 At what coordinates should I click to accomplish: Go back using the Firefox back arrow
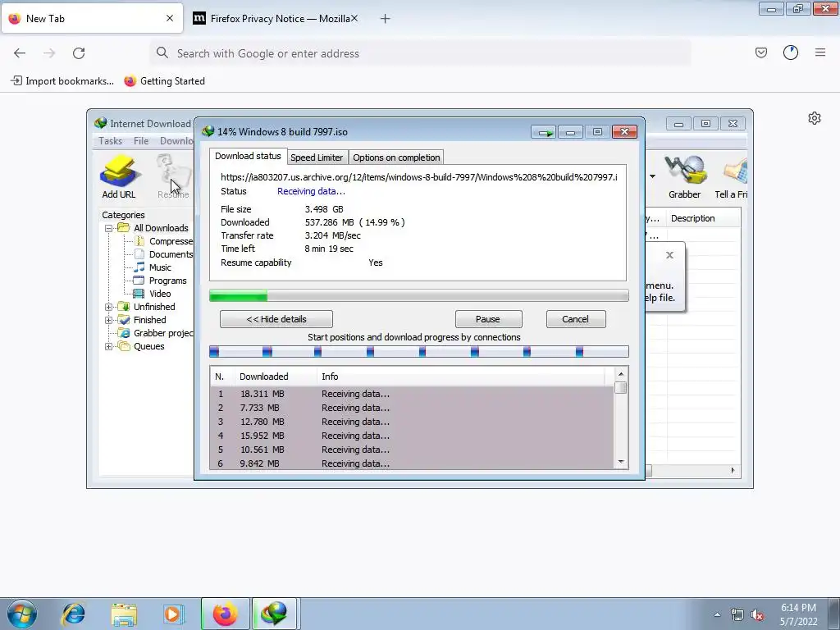[x=20, y=53]
